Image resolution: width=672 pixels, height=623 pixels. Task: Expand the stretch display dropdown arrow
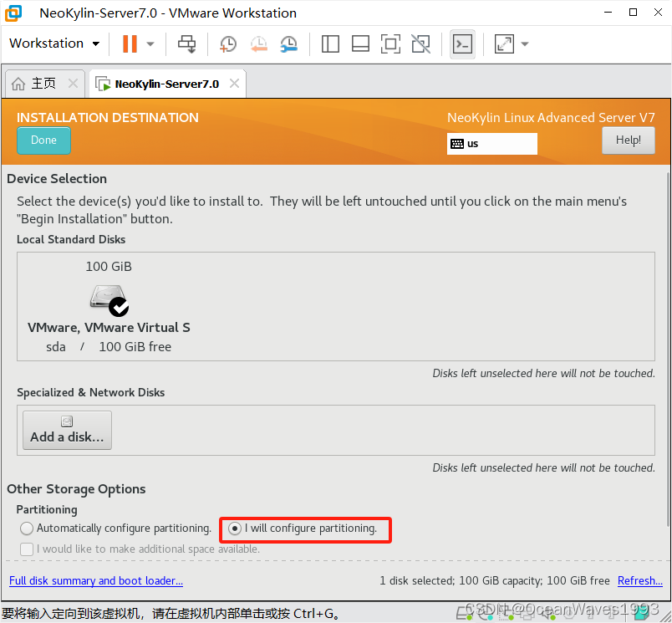click(525, 43)
